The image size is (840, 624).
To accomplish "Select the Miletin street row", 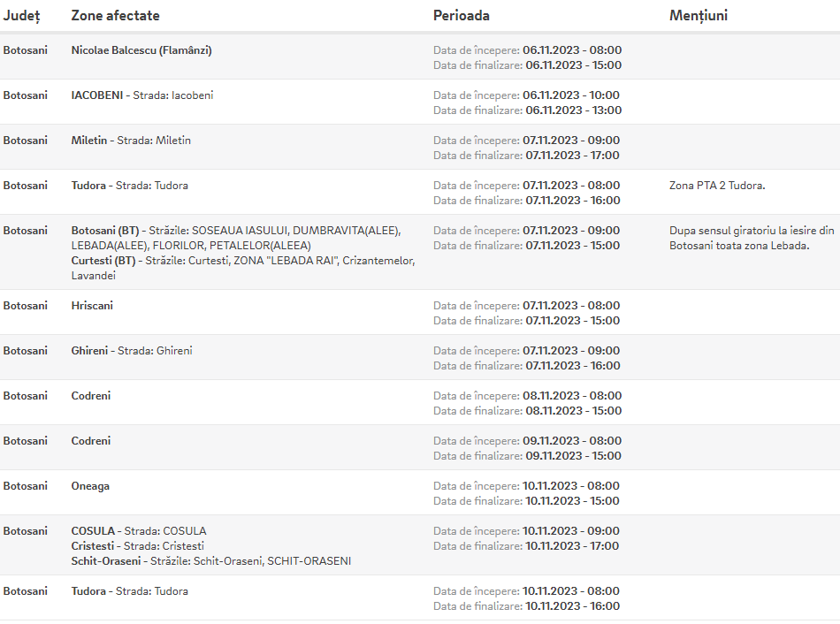I will point(420,147).
